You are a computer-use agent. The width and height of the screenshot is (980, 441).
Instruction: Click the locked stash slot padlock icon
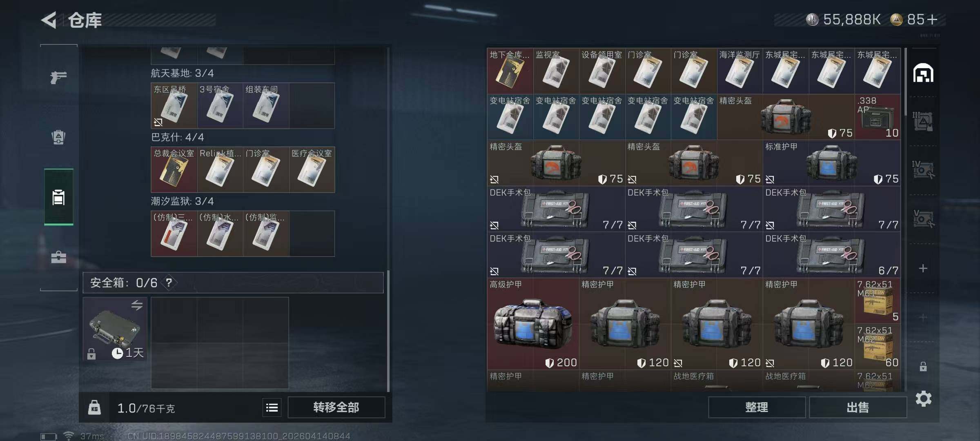click(x=923, y=366)
